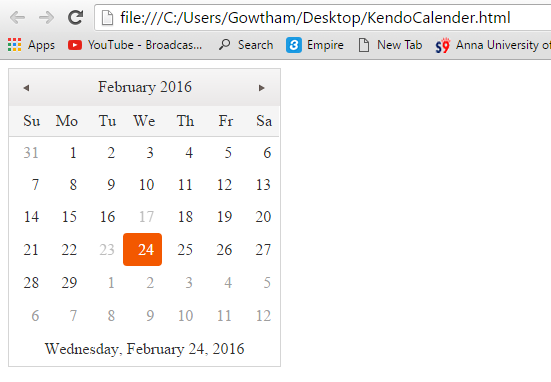Open the Apps grid bookmark
Screen dimensions: 551x382
31,45
